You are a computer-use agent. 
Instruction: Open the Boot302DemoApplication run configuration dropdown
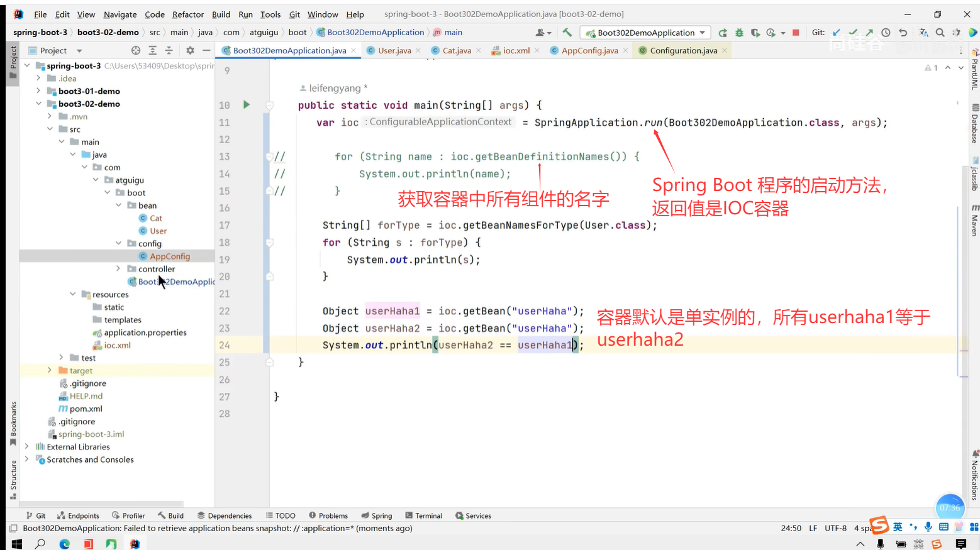click(645, 33)
